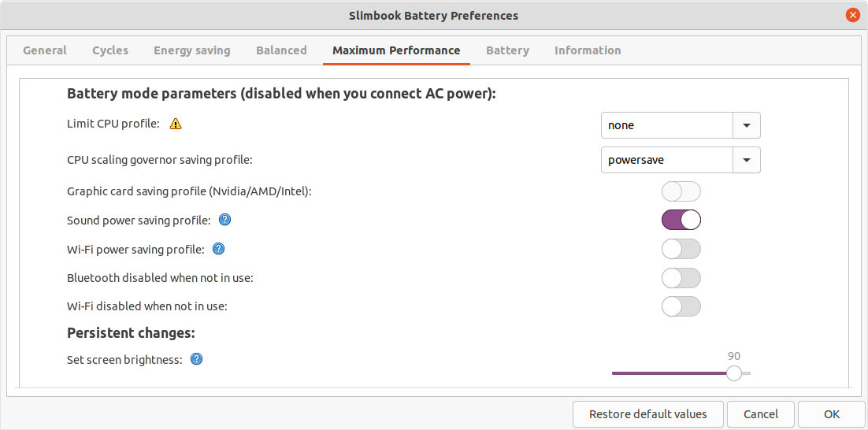Click Restore default values button

coord(648,414)
